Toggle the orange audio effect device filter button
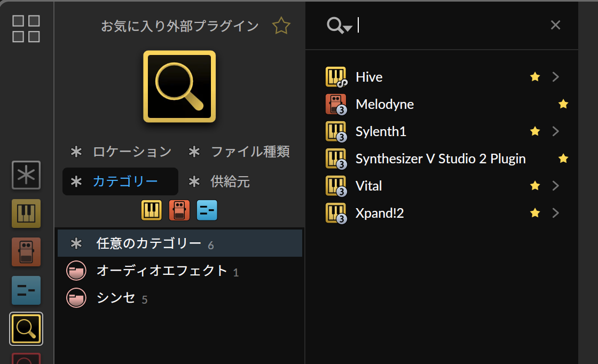598x364 pixels. coord(179,210)
